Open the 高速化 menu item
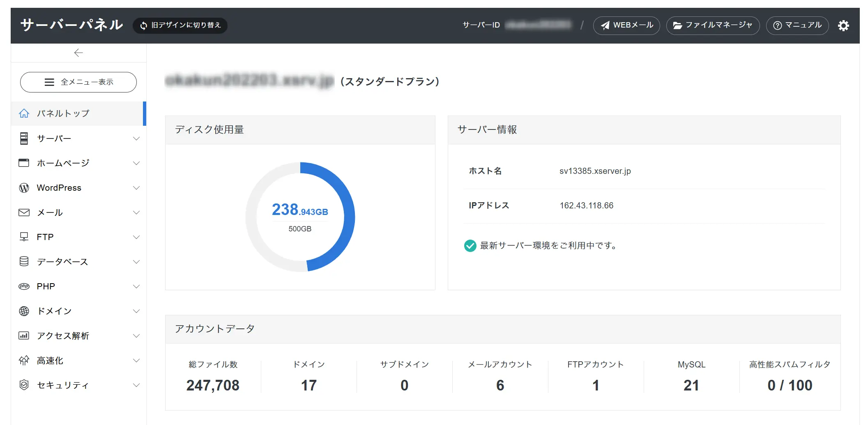The image size is (868, 425). [50, 360]
